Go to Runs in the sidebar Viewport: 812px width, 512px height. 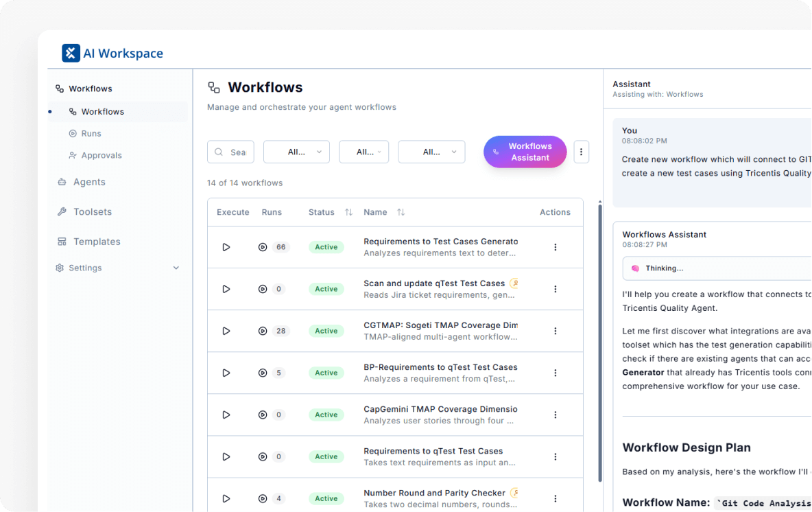click(91, 133)
